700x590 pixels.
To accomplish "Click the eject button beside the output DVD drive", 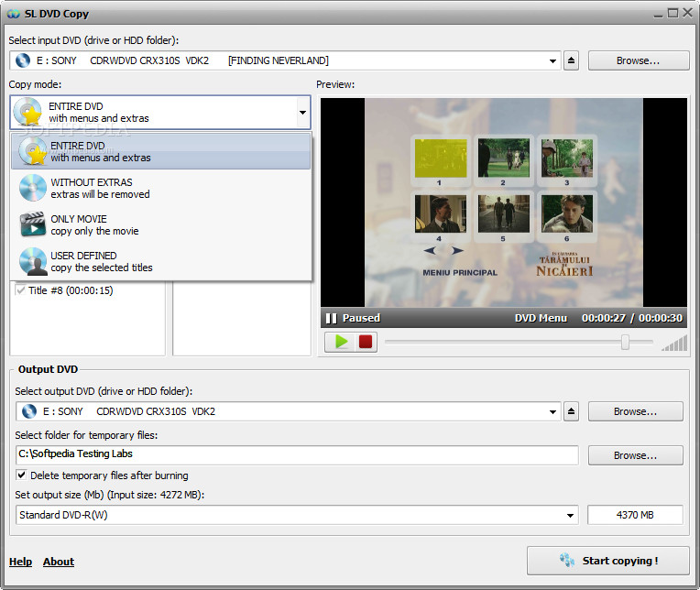I will pyautogui.click(x=571, y=411).
